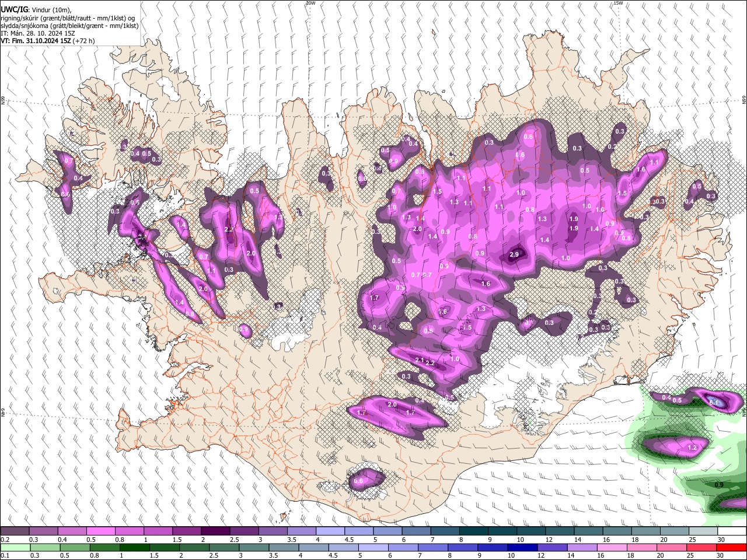Viewport: 747px width, 560px height.
Task: Click the "30" label on the rain scale
Action: pyautogui.click(x=721, y=556)
